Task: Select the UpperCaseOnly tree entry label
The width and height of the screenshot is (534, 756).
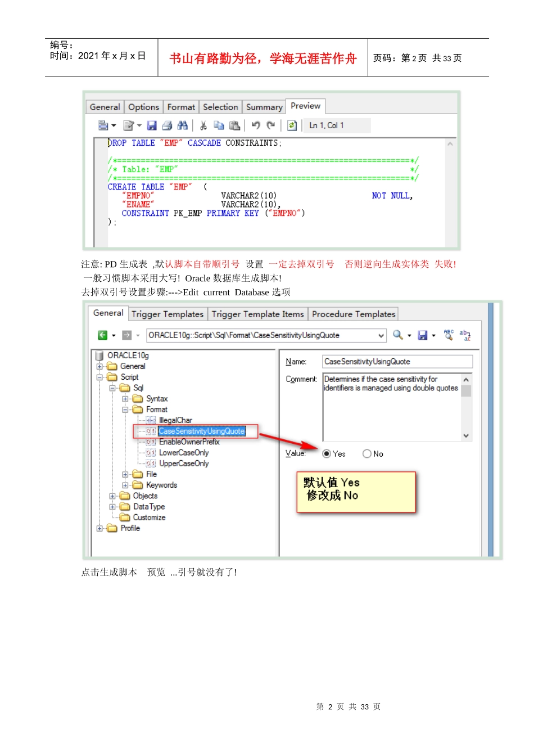Action: click(184, 463)
